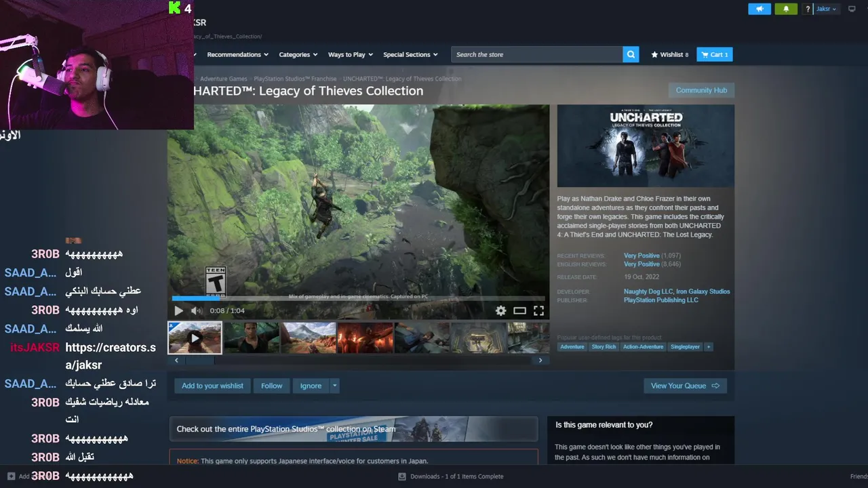Image resolution: width=868 pixels, height=488 pixels.
Task: Click the downloads icon in bottom bar
Action: click(x=402, y=476)
